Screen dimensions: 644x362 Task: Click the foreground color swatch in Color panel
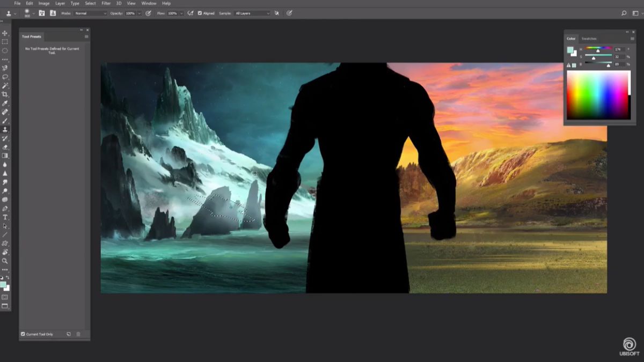(570, 50)
